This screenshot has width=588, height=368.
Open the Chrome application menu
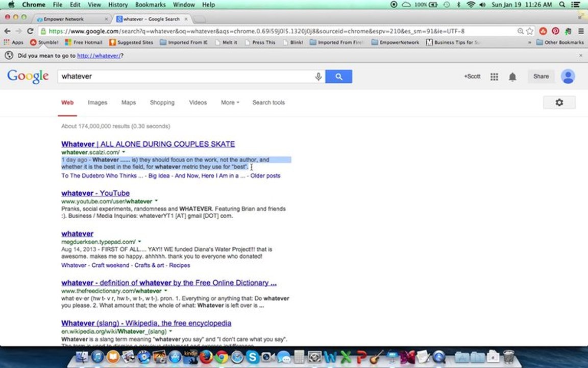click(x=34, y=5)
